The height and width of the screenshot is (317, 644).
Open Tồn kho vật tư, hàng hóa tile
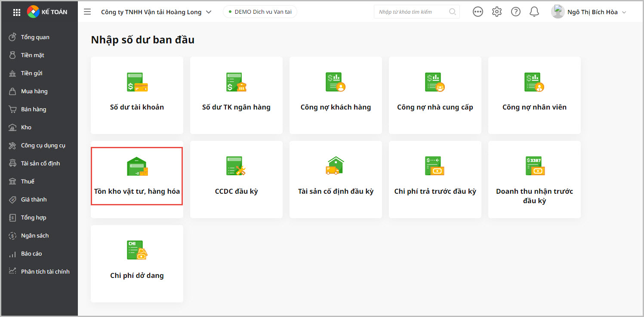(x=137, y=176)
